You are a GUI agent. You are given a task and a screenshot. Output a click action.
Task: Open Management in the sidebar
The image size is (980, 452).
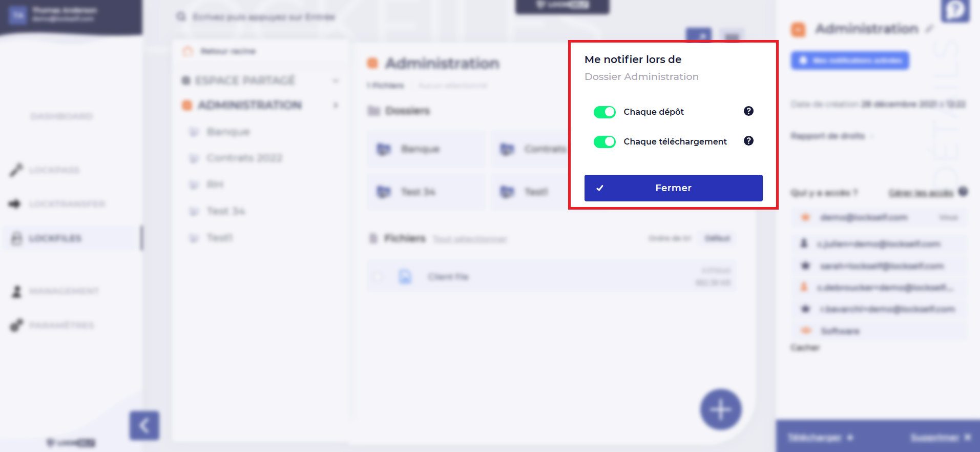click(64, 291)
